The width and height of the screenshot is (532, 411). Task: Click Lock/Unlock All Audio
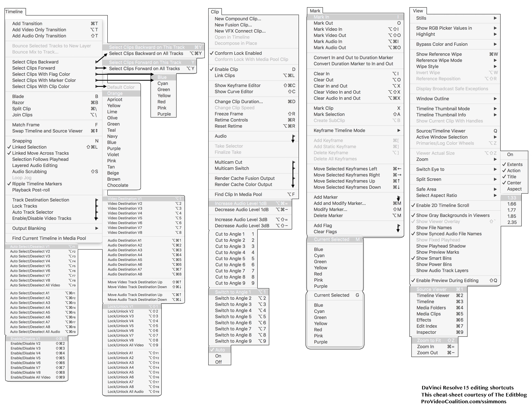[x=132, y=391]
